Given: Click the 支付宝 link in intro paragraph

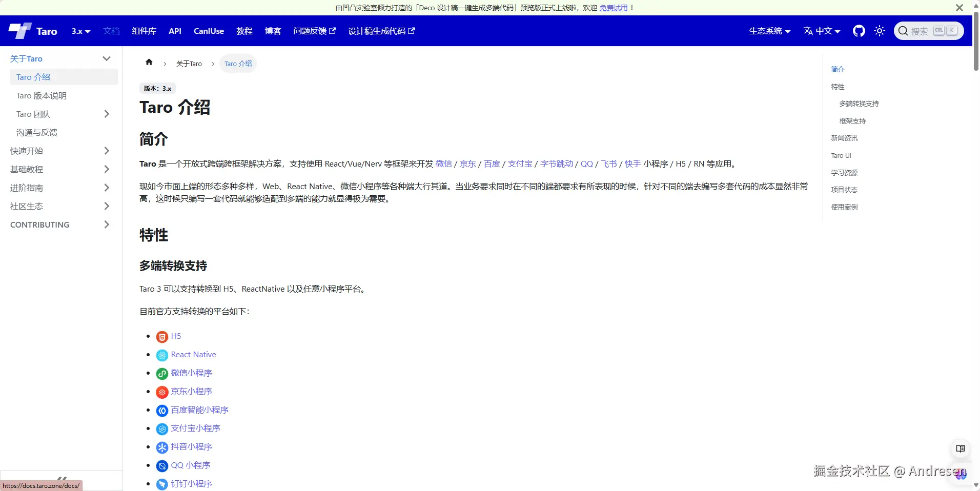Looking at the screenshot, I should point(520,163).
